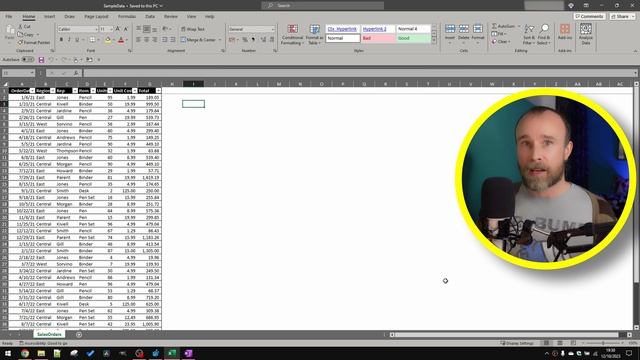Click the Decrease Font Size icon
640x360 pixels.
(x=125, y=29)
